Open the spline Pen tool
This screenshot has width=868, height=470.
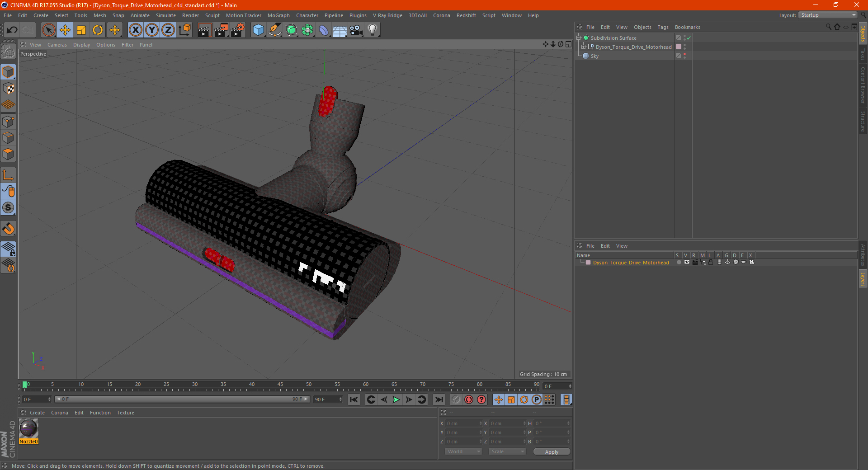click(275, 30)
